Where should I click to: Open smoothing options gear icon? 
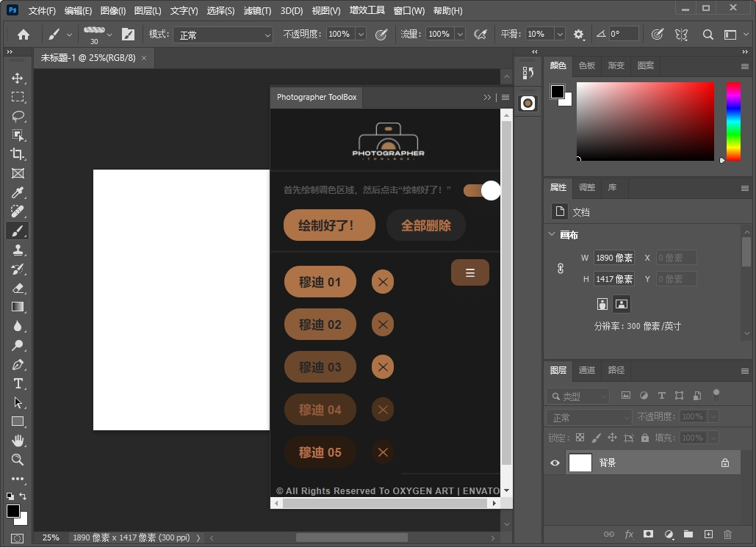click(x=579, y=35)
